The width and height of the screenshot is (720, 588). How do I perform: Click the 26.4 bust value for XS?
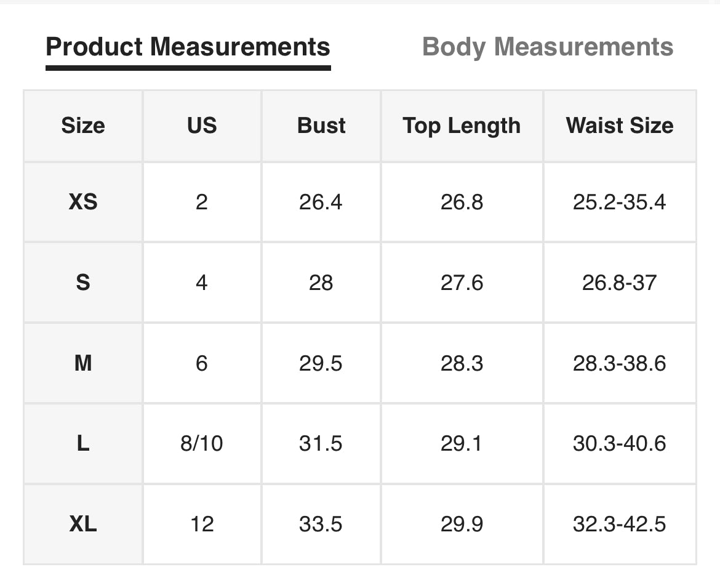[x=321, y=202]
